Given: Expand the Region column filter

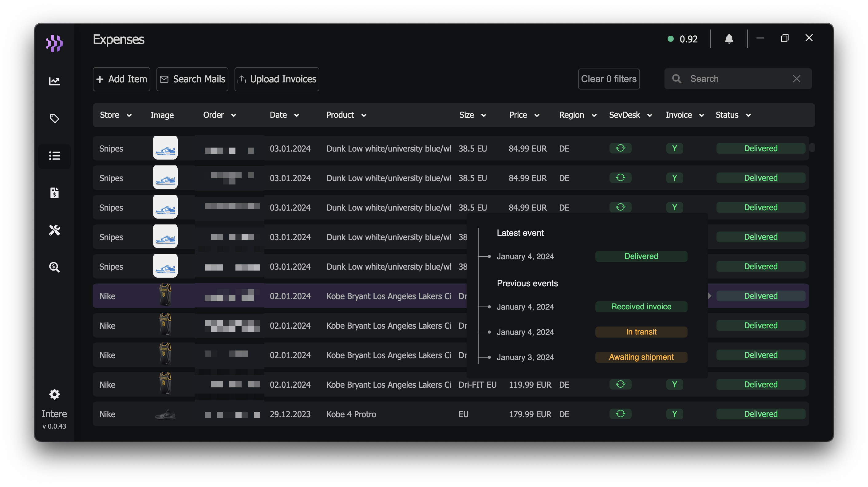Looking at the screenshot, I should click(x=594, y=115).
